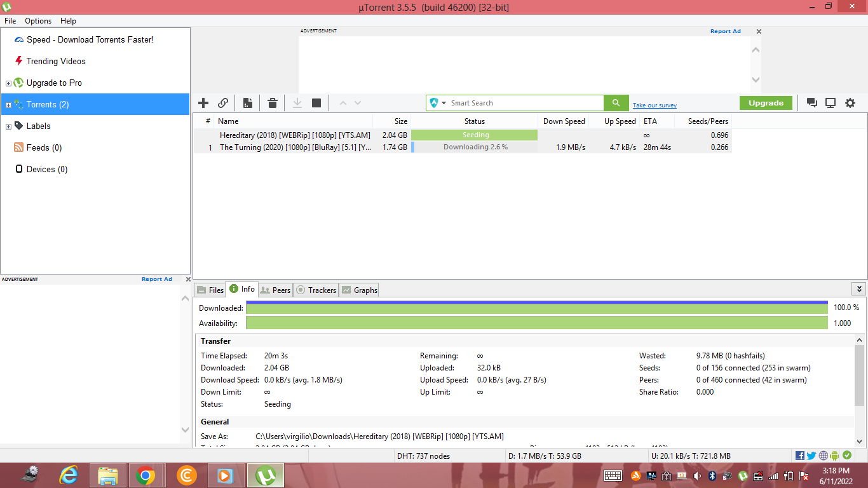
Task: Select the Info tab
Action: [242, 289]
